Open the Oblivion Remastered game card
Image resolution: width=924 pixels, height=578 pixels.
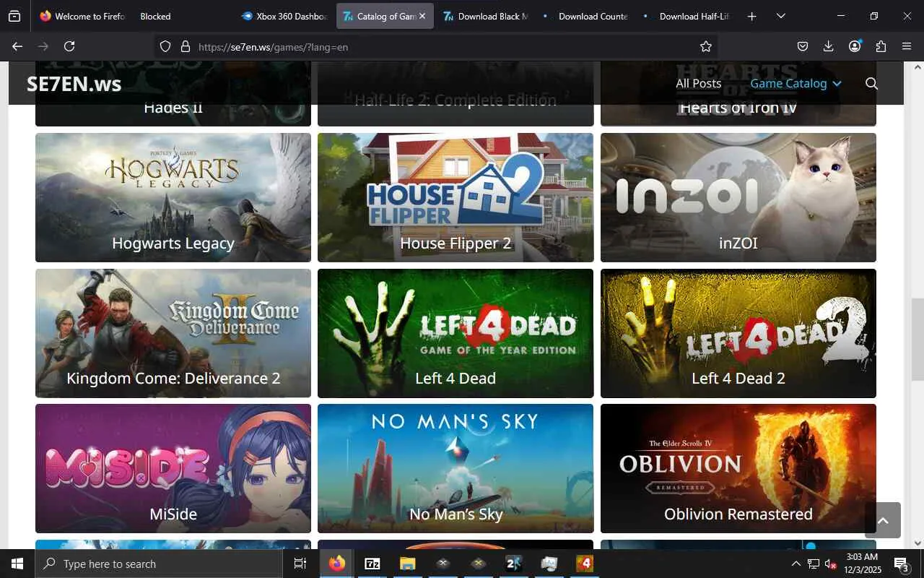[738, 468]
